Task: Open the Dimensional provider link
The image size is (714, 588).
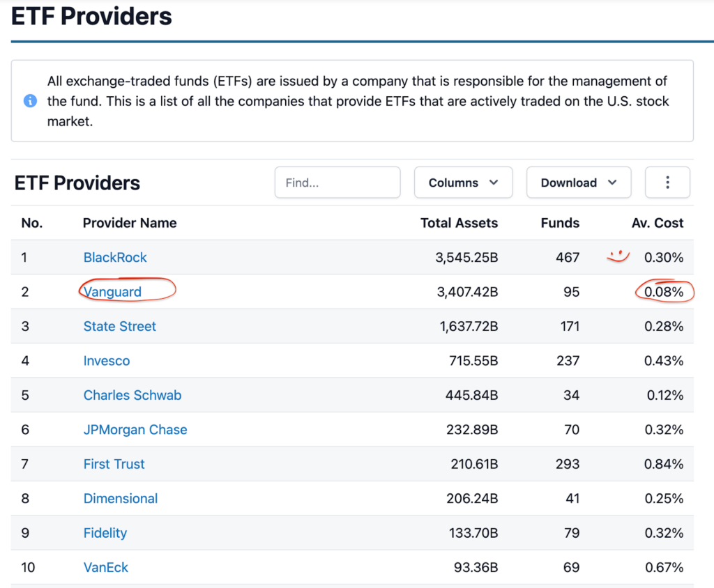Action: [x=121, y=499]
